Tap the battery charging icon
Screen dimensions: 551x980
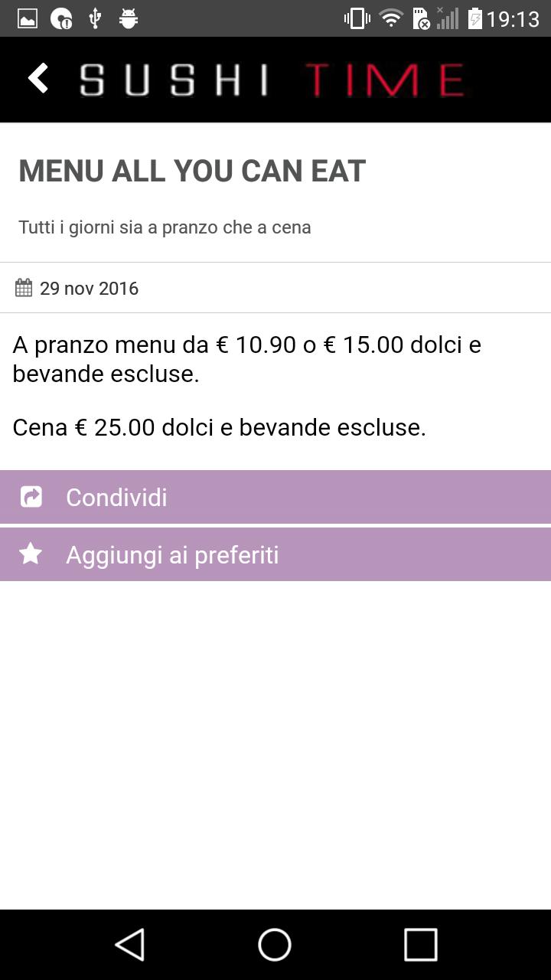click(x=475, y=18)
